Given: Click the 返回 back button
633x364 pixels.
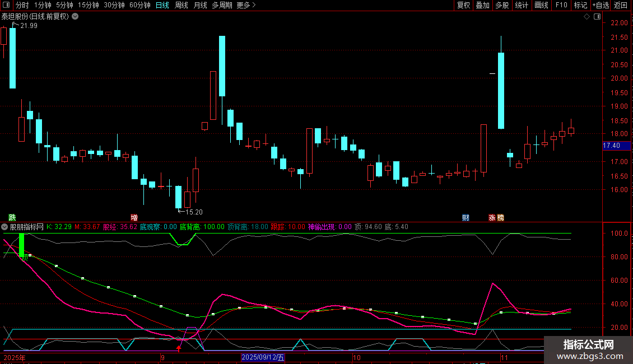Looking at the screenshot, I should (621, 6).
